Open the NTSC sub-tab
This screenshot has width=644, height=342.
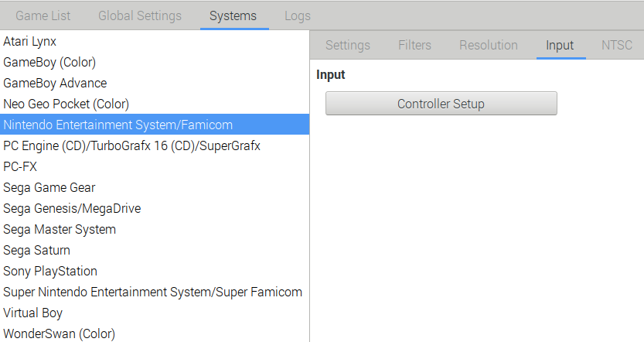click(616, 45)
